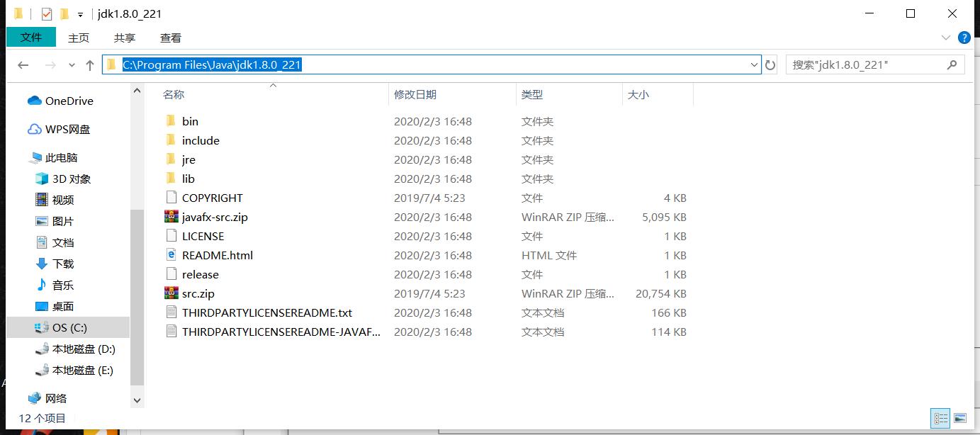Open the Customize Quick Access Toolbar dropdown
The width and height of the screenshot is (980, 435).
81,14
